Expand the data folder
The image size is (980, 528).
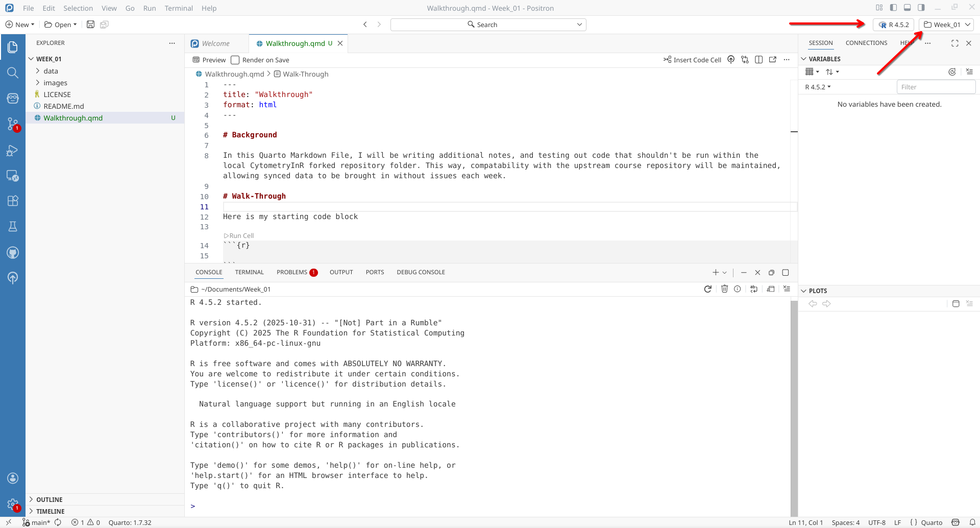pos(51,71)
